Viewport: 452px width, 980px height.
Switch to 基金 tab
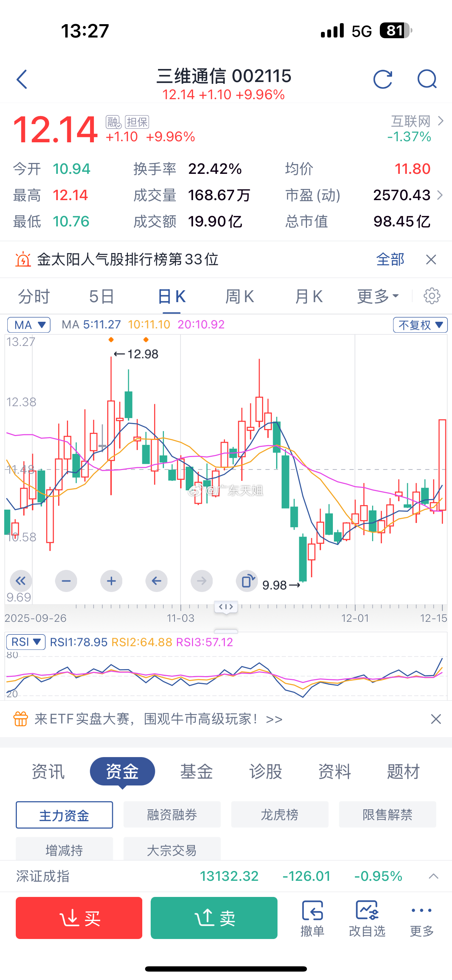point(196,771)
